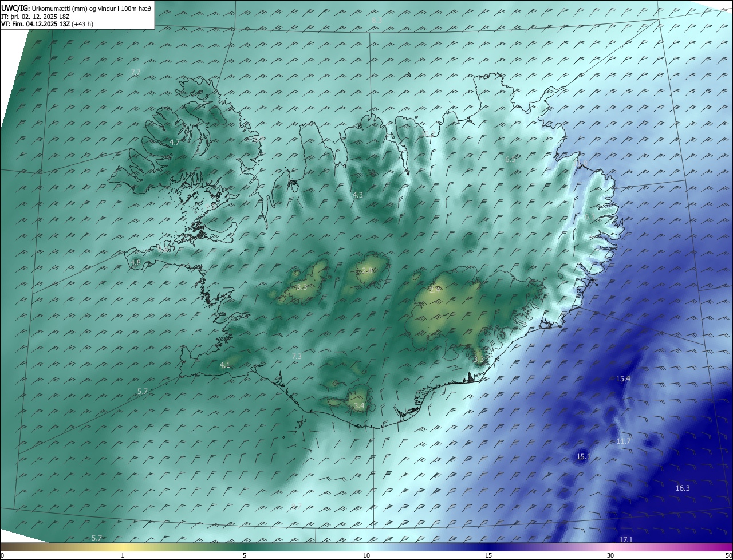Click the 16.3 value over the ocean
The image size is (733, 560).
(683, 488)
